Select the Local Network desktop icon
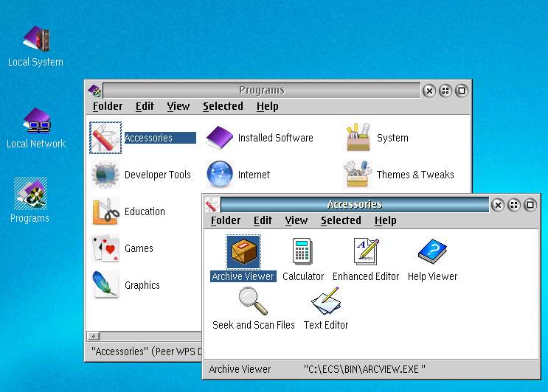Viewport: 548px width, 392px height. (x=35, y=120)
